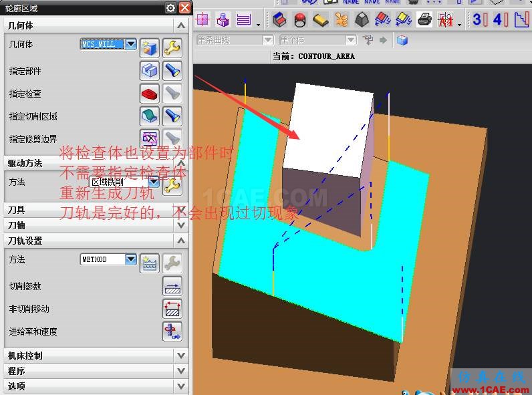
Task: Open 单个体 selection filter dropdown
Action: coord(350,40)
